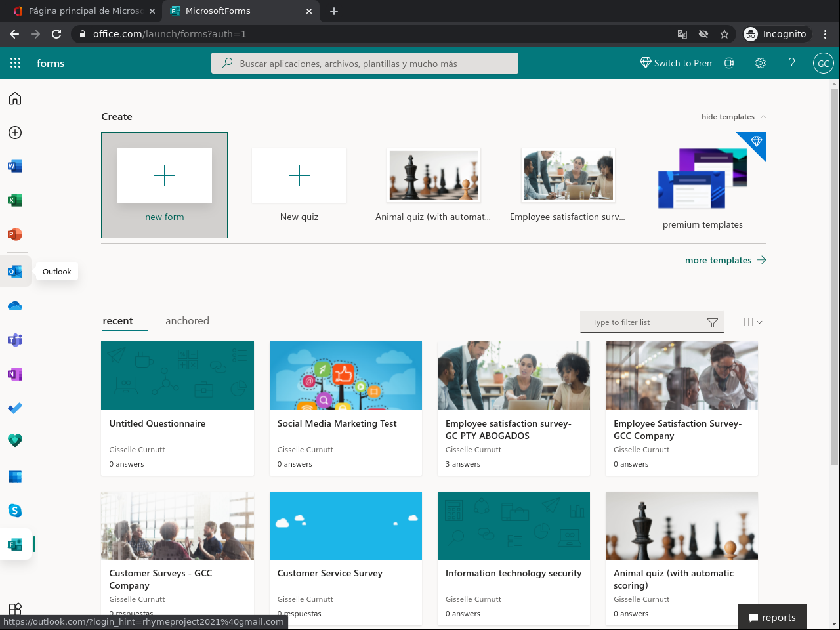Image resolution: width=840 pixels, height=630 pixels.
Task: Open the Microsoft 365 app launcher grid
Action: (x=16, y=63)
